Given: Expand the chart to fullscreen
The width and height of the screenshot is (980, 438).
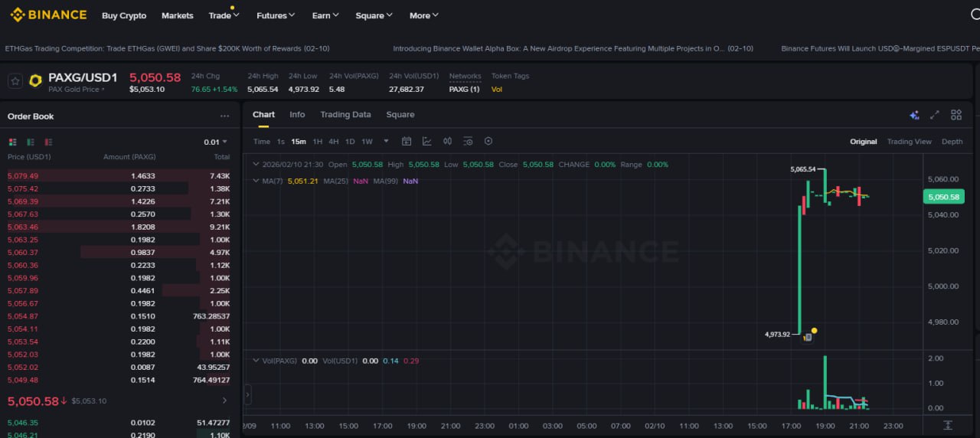Looking at the screenshot, I should click(x=934, y=115).
